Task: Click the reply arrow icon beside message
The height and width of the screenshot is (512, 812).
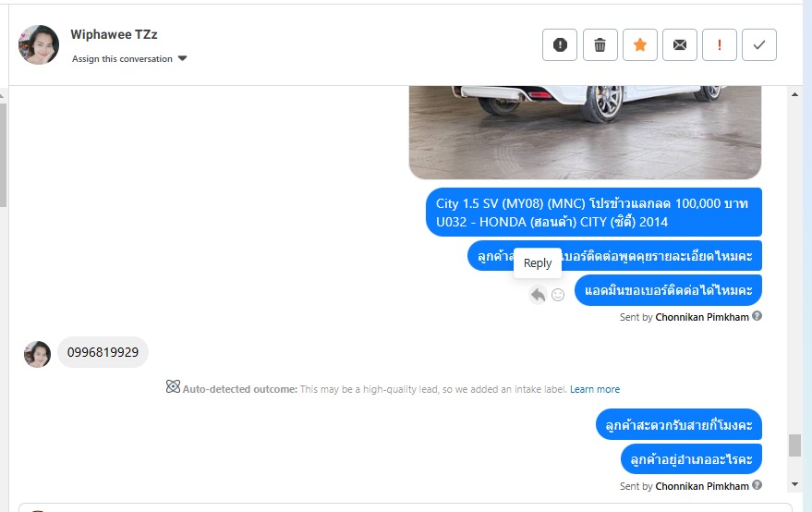Action: (x=538, y=295)
